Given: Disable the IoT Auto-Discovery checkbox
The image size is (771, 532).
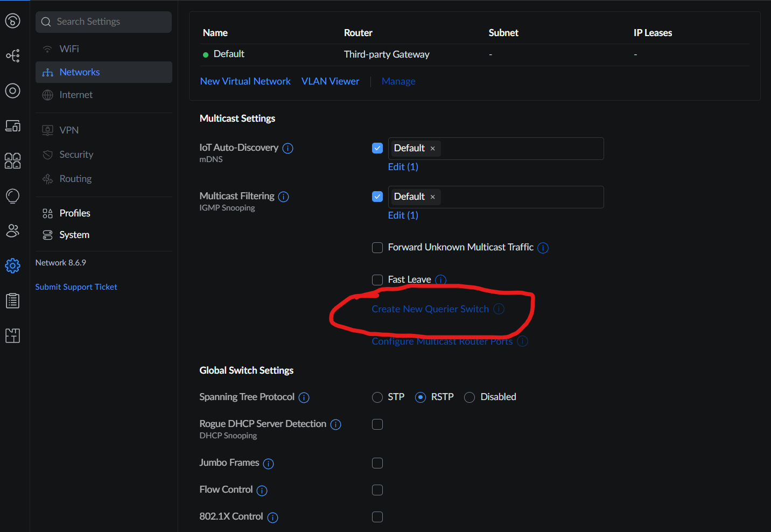Looking at the screenshot, I should point(377,148).
